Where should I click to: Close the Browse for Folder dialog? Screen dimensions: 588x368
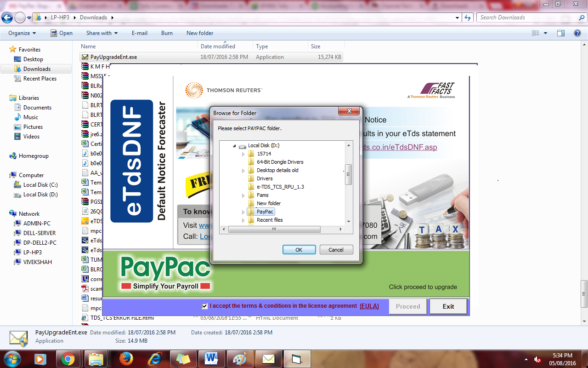click(x=349, y=111)
